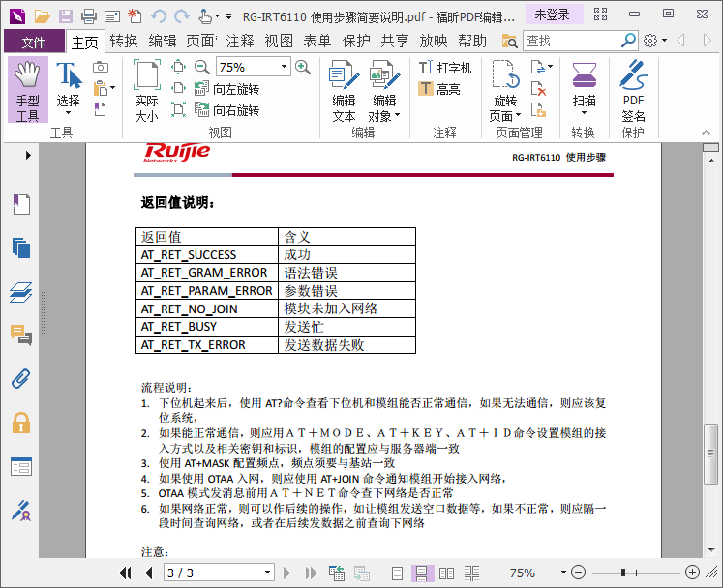
Task: Open Edit Text (编辑文本) tool
Action: click(344, 91)
